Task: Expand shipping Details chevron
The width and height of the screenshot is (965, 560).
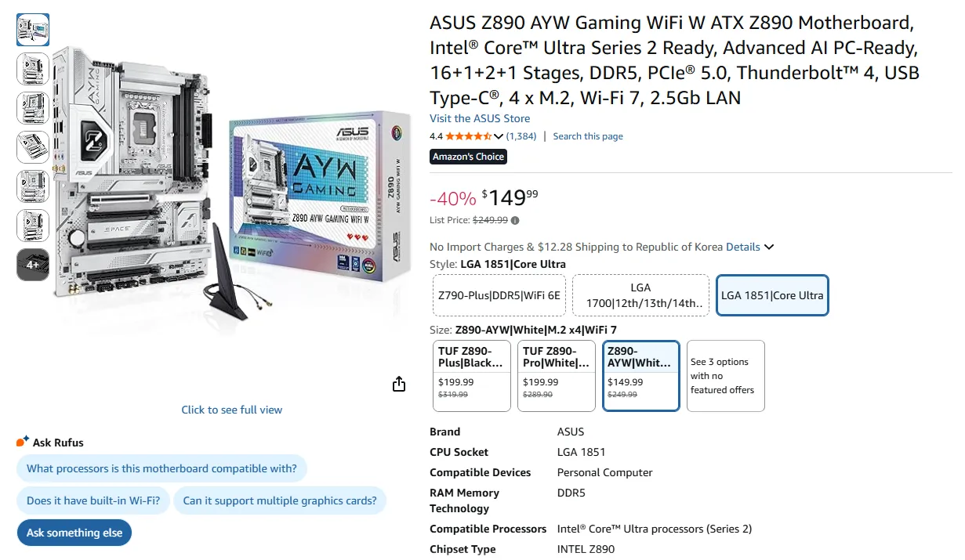Action: tap(769, 247)
